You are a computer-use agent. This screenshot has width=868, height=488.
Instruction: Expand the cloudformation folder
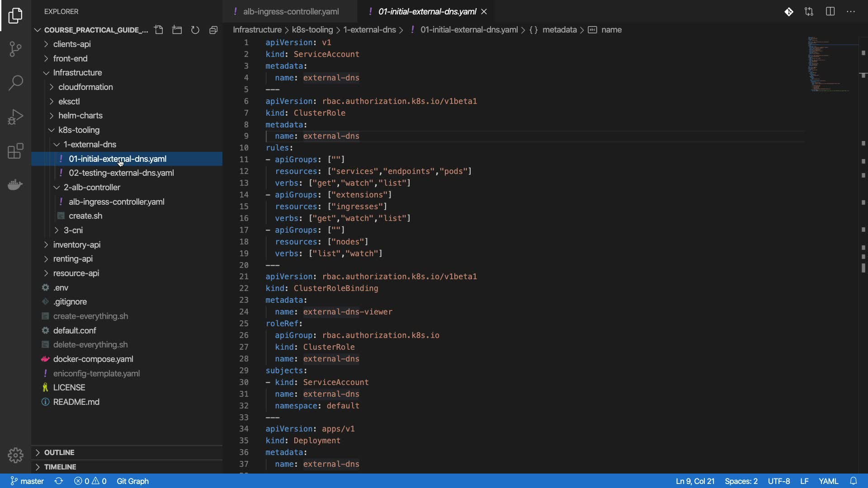(x=85, y=87)
